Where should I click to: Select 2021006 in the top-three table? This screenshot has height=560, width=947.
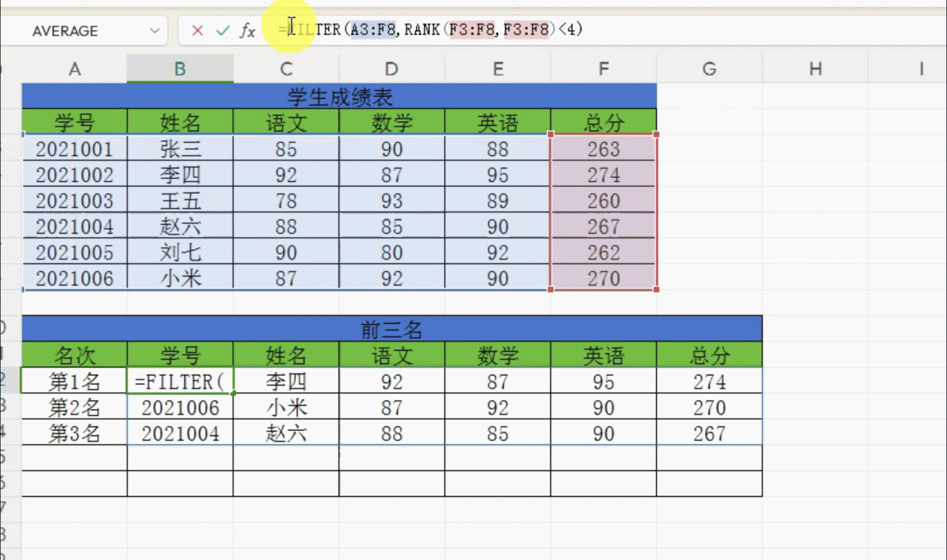pyautogui.click(x=180, y=407)
